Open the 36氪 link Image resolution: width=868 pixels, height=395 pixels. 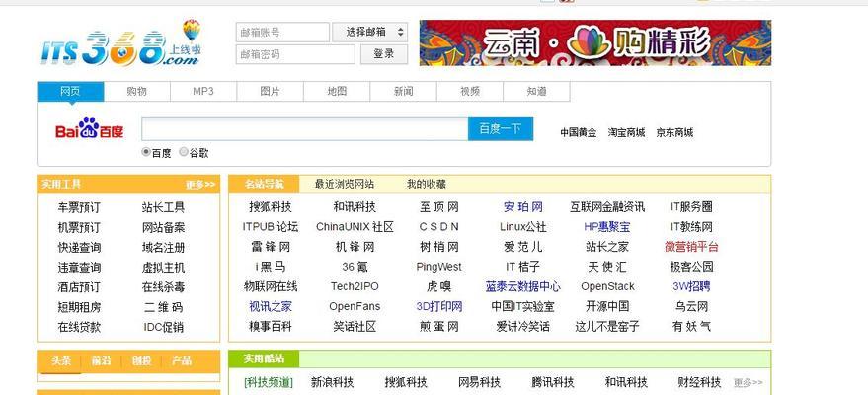click(x=355, y=267)
